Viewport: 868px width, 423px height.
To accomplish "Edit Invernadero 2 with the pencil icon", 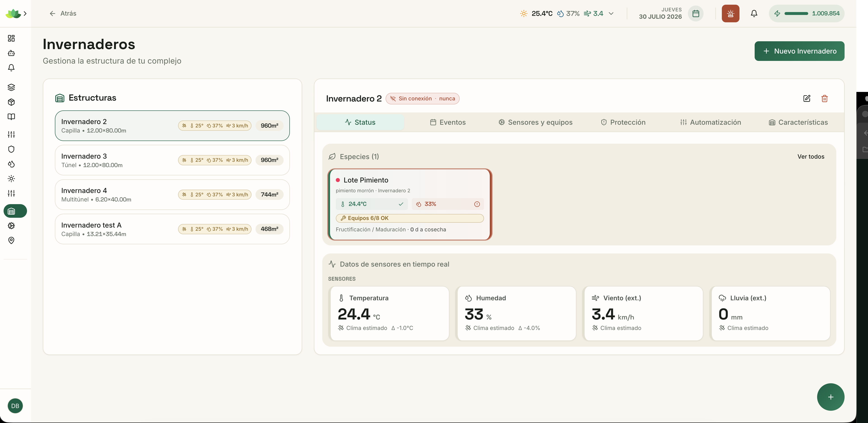I will (x=806, y=98).
